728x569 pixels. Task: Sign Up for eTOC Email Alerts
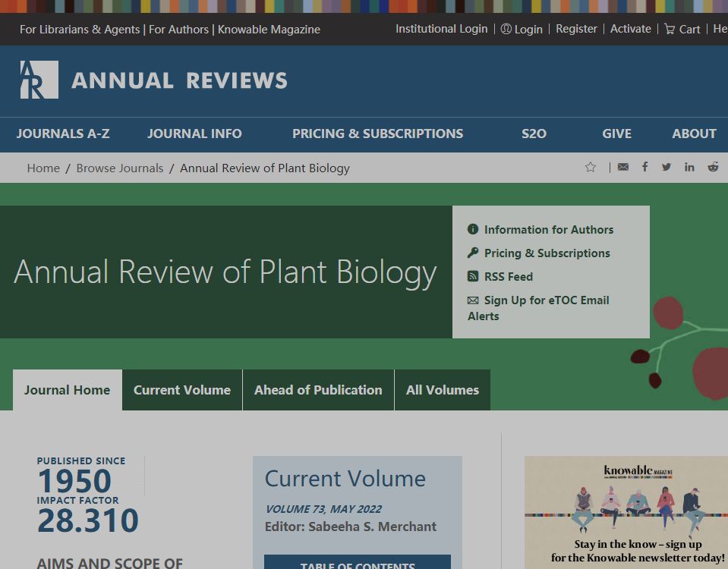547,300
